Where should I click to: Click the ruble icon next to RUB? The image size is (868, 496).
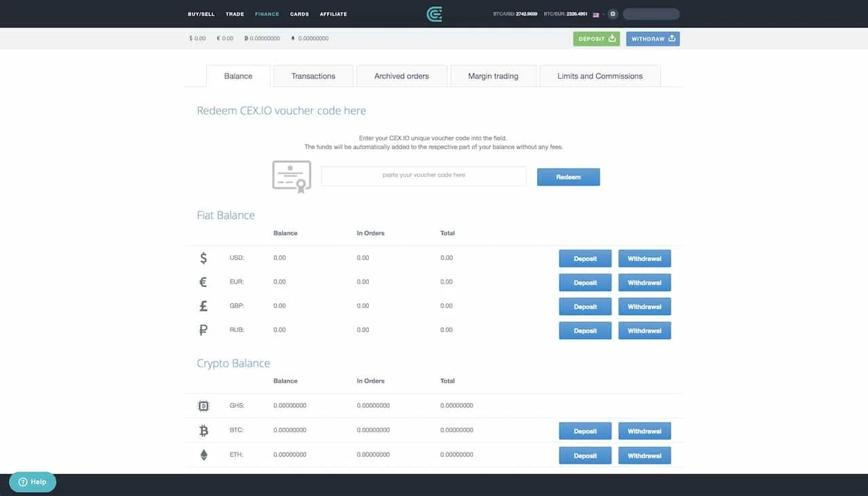[203, 330]
